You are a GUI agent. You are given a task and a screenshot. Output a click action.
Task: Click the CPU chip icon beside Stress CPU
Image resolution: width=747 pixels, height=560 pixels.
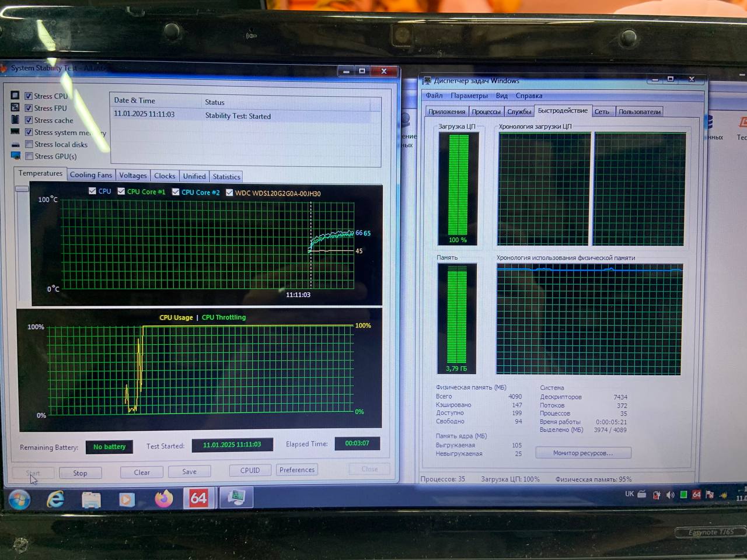[x=15, y=95]
